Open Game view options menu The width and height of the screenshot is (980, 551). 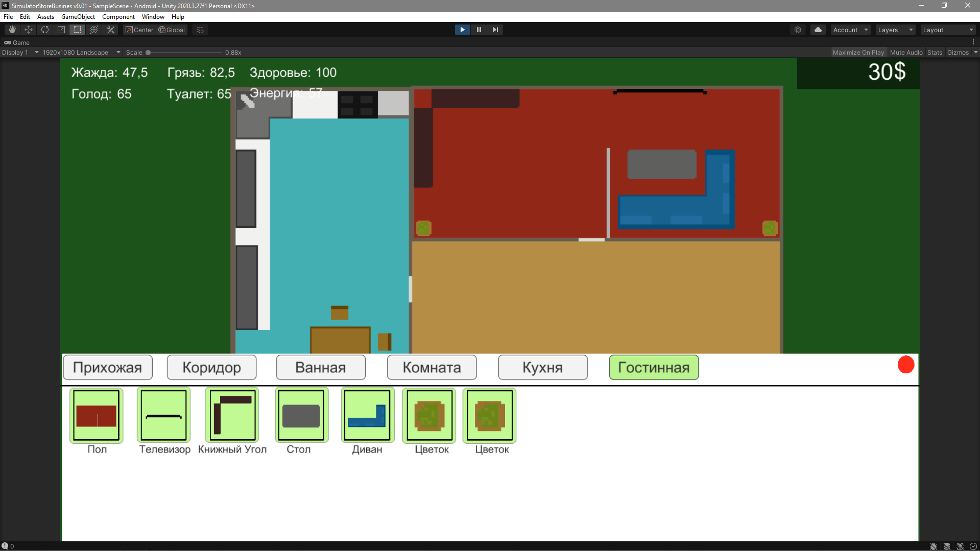point(973,42)
